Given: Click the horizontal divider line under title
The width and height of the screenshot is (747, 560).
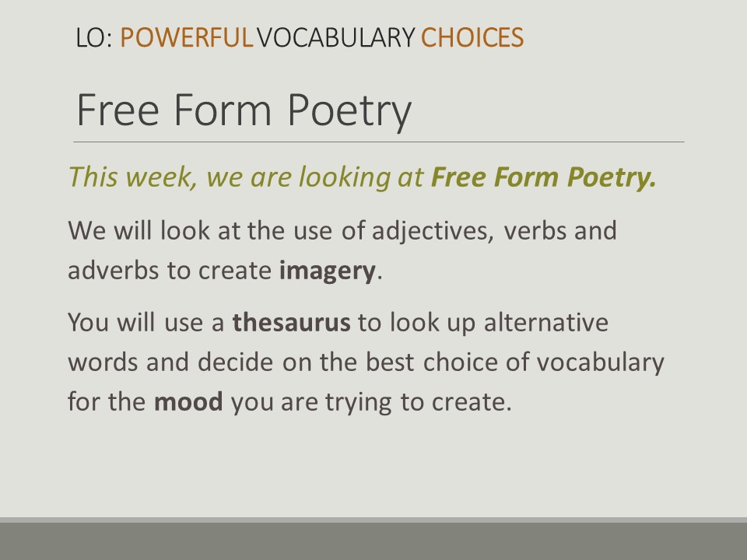Looking at the screenshot, I should tap(379, 142).
